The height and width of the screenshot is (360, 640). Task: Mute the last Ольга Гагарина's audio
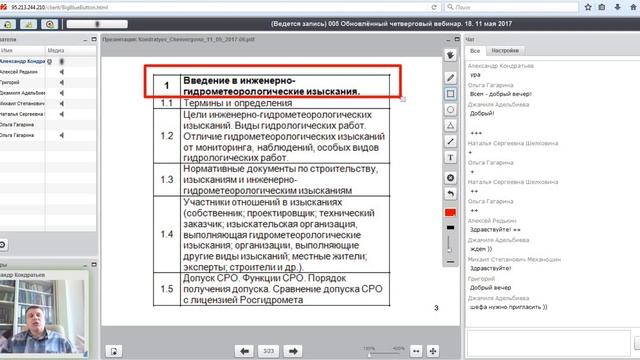(x=62, y=135)
